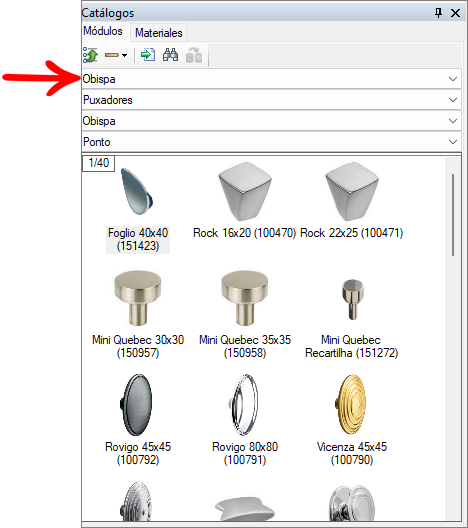
Task: Pin the Catálogos panel
Action: 438,13
